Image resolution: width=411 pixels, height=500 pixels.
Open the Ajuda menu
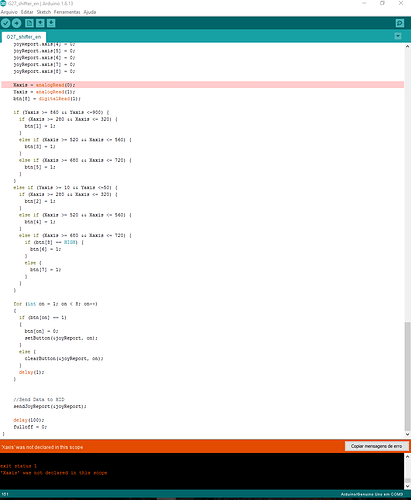(90, 12)
